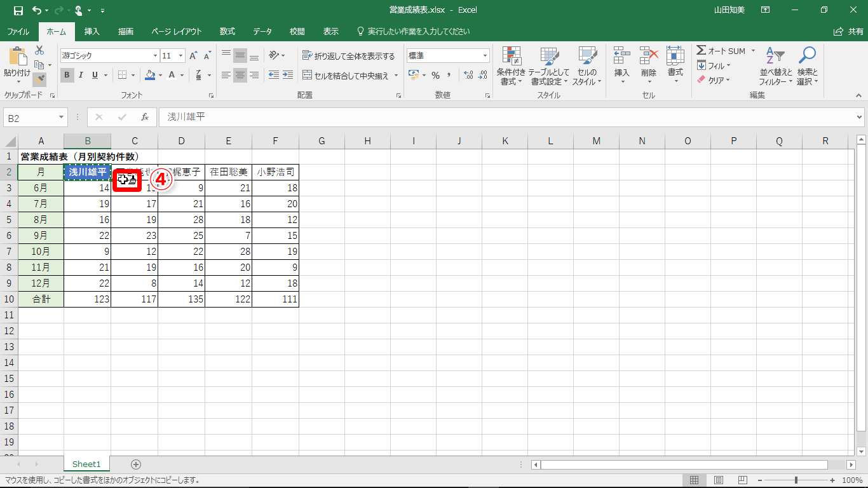This screenshot has width=868, height=488.
Task: Click the 実行したい作業を入力してください search box
Action: click(x=414, y=31)
